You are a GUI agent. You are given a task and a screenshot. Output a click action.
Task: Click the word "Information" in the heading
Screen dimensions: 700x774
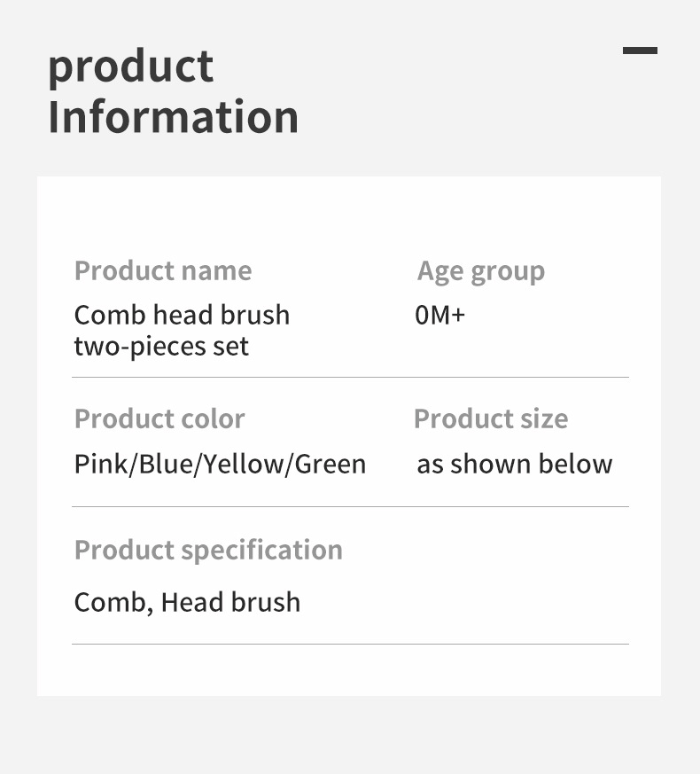pyautogui.click(x=173, y=118)
